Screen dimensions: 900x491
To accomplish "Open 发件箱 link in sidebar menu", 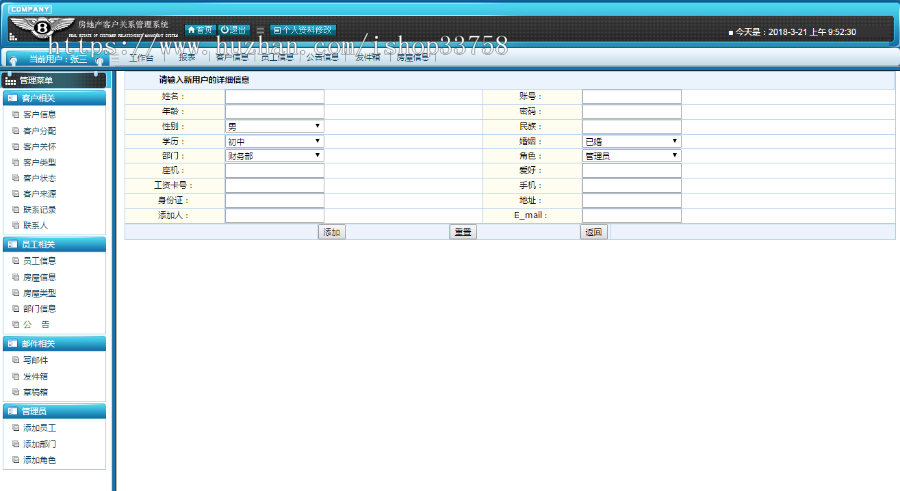I will coord(36,377).
